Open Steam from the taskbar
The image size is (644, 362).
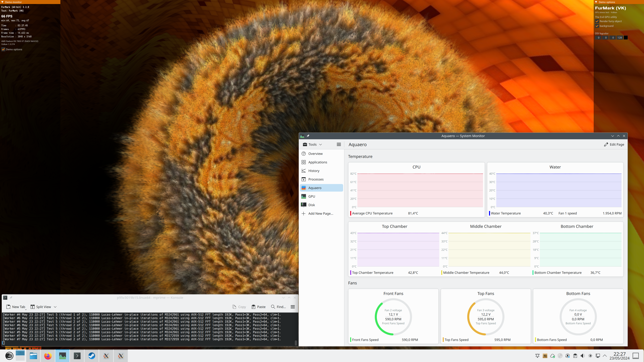coord(92,356)
